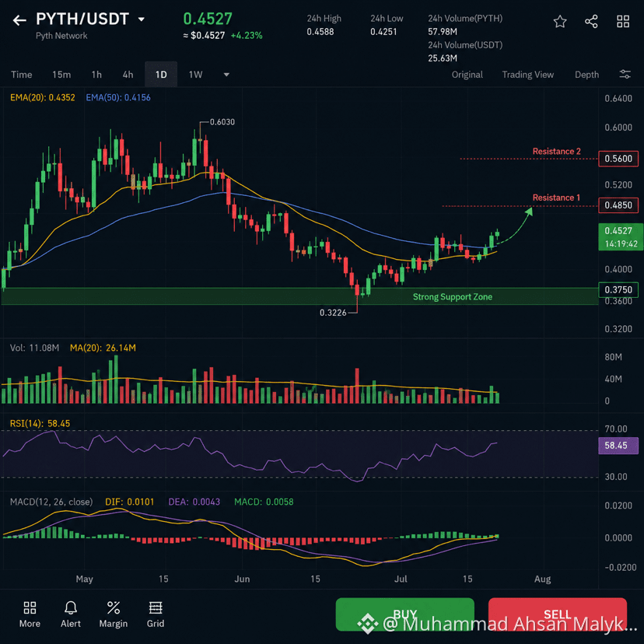Click the DEA: 0.0043 value
This screenshot has width=644, height=644.
coord(194,502)
